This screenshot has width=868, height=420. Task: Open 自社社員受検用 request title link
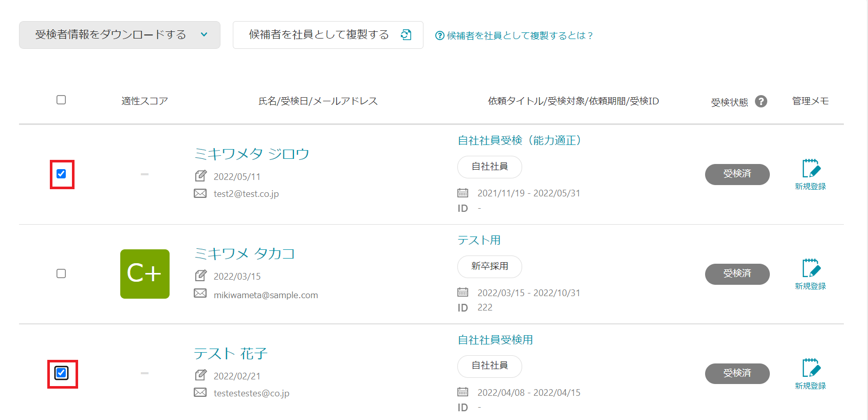pyautogui.click(x=495, y=340)
